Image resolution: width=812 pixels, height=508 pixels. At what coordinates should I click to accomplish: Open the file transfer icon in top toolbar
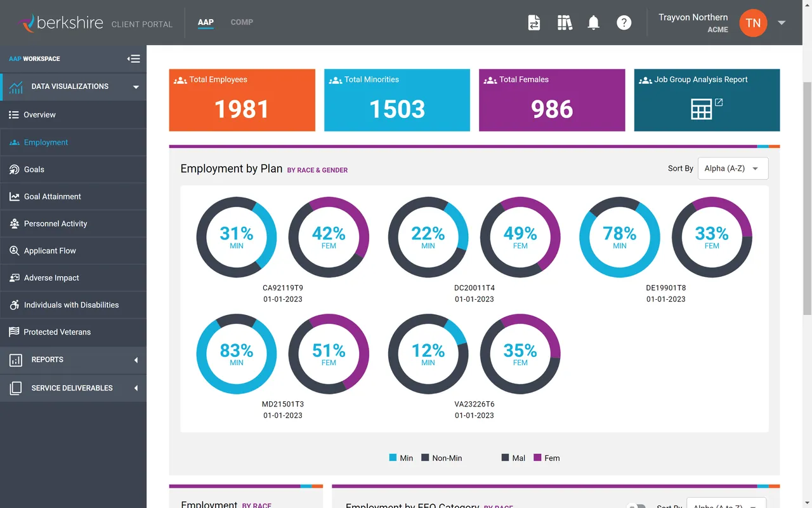click(x=534, y=23)
